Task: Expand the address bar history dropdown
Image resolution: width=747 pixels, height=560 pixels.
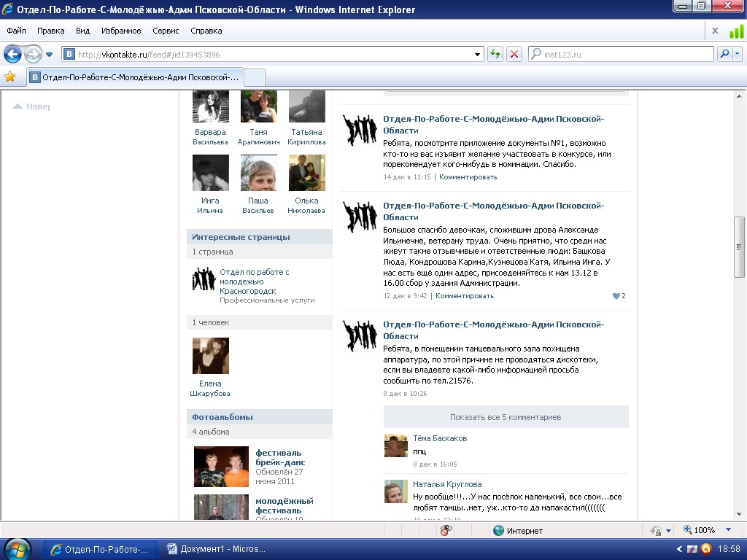Action: click(x=477, y=55)
